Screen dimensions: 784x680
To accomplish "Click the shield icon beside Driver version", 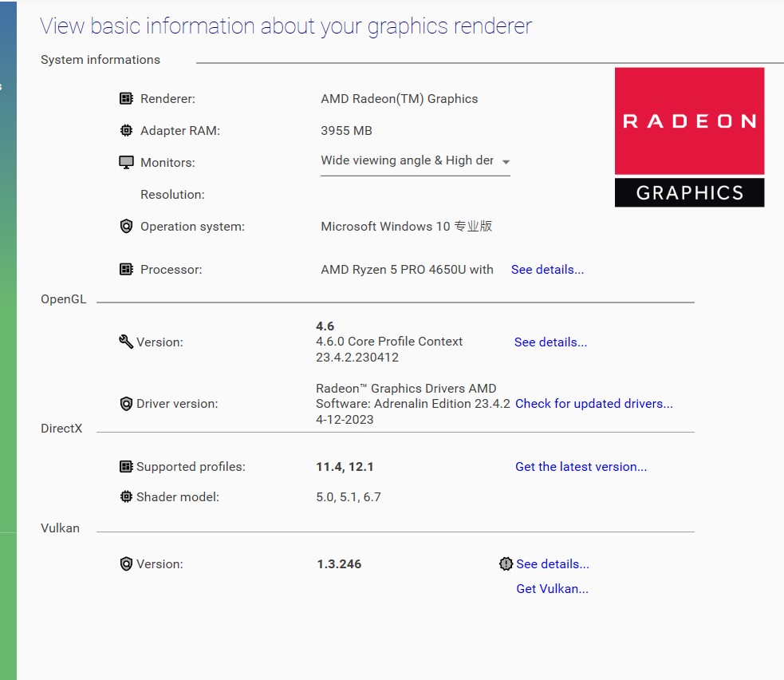I will point(126,403).
